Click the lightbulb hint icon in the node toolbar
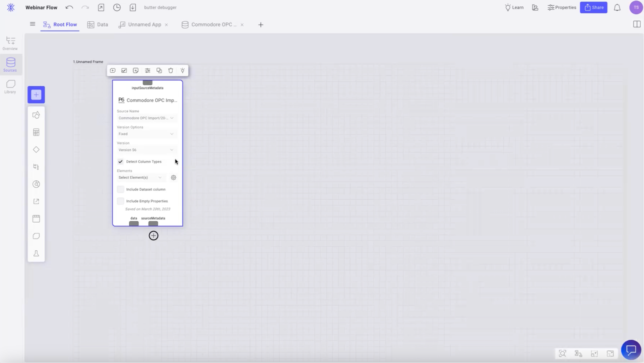 [182, 70]
